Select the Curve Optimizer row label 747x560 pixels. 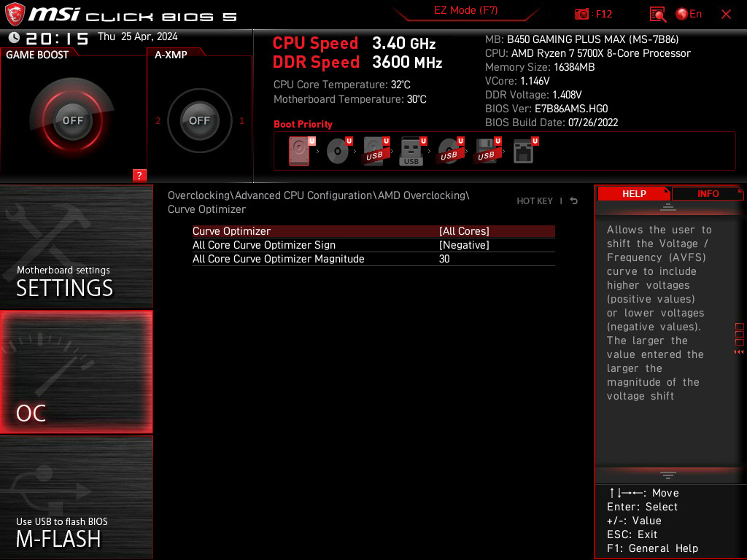click(x=231, y=231)
